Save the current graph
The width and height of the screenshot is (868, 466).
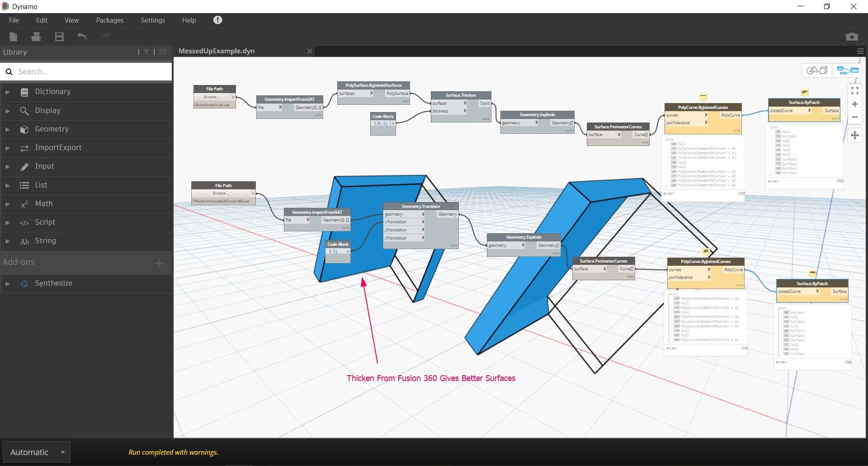(x=59, y=37)
